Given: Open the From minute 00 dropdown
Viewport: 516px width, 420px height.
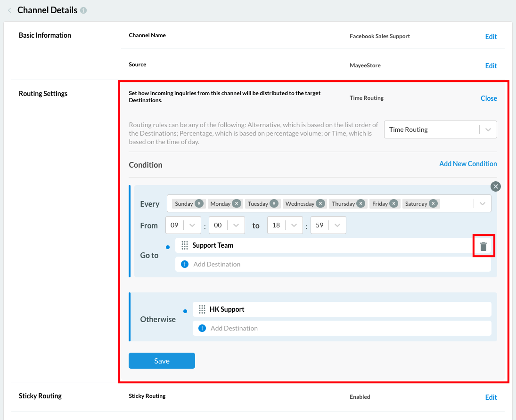Looking at the screenshot, I should pos(227,225).
